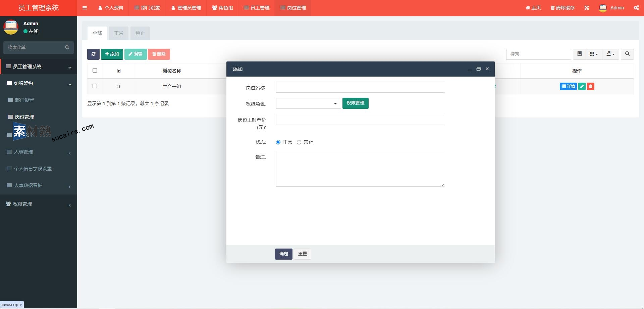Viewport: 644px width, 309px height.
Task: Click the search magnifier button beside export
Action: tap(627, 54)
